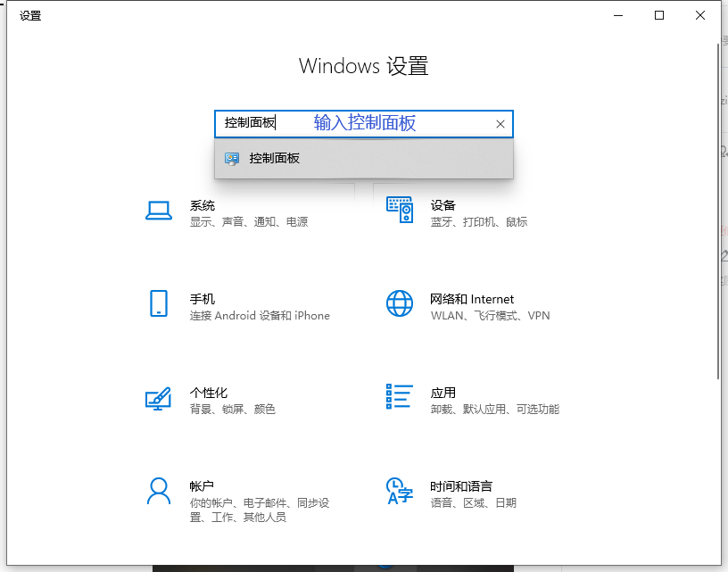Select the Phone icon

click(159, 303)
